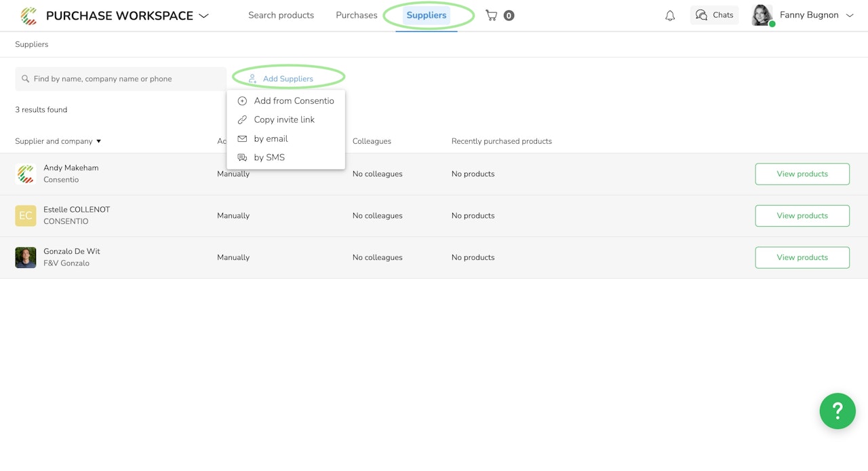Viewport: 868px width, 471px height.
Task: Click the Chats speech bubble button
Action: tap(714, 15)
